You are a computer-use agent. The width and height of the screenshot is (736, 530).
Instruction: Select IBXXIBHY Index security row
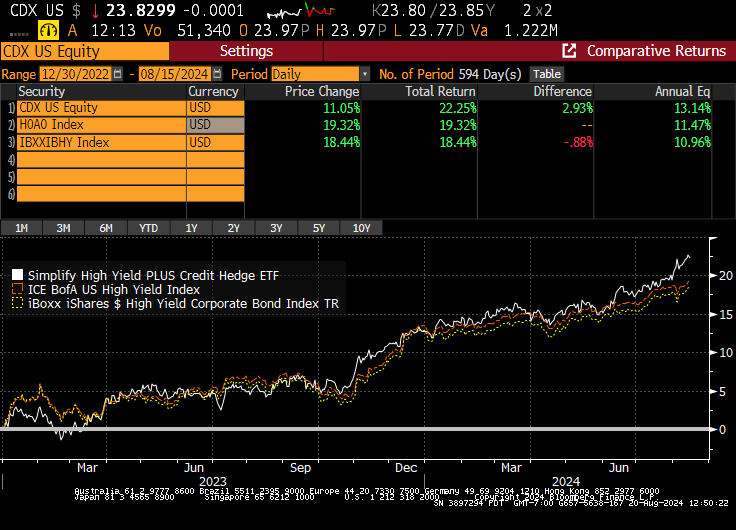pos(101,142)
